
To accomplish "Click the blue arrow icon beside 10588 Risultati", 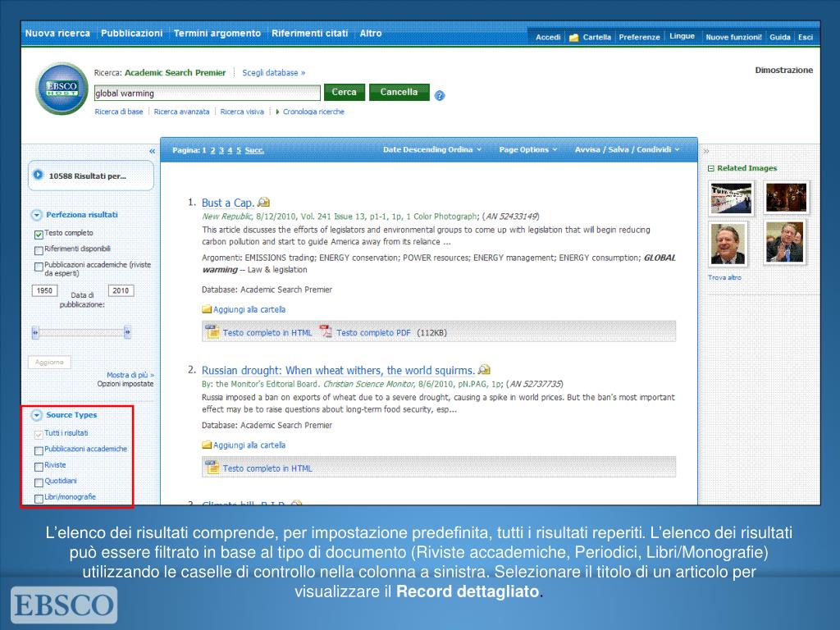I will [38, 175].
